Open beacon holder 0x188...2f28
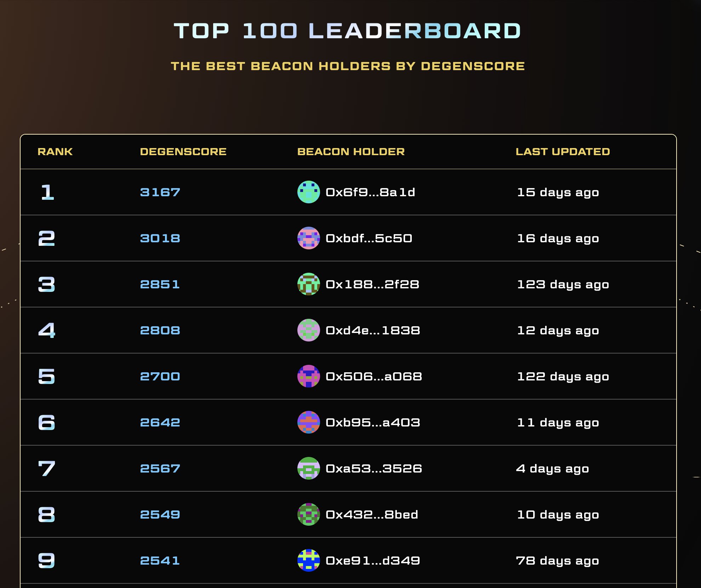This screenshot has height=588, width=701. 372,284
